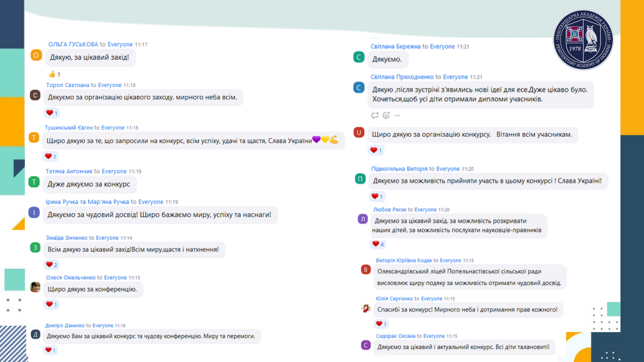Screen dimensions: 644x362
Task: Click the purple С avatar of Сидорак Оксана
Action: coord(366,345)
